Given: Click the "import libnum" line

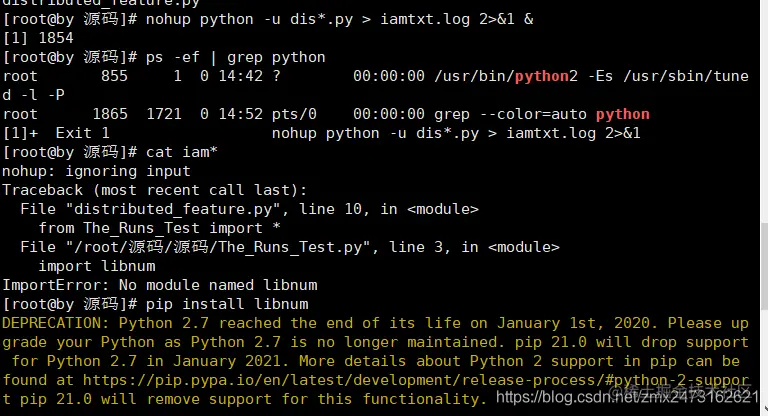Looking at the screenshot, I should tap(96, 267).
